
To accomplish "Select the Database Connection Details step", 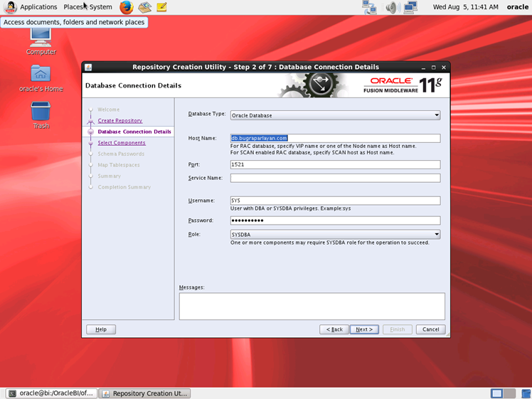I will tap(134, 132).
